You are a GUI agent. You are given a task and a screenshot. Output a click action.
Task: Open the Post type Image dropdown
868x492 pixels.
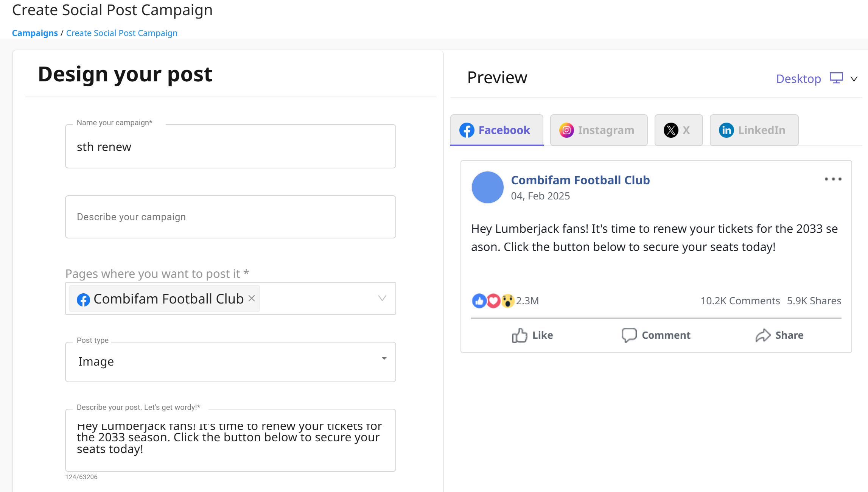point(230,362)
